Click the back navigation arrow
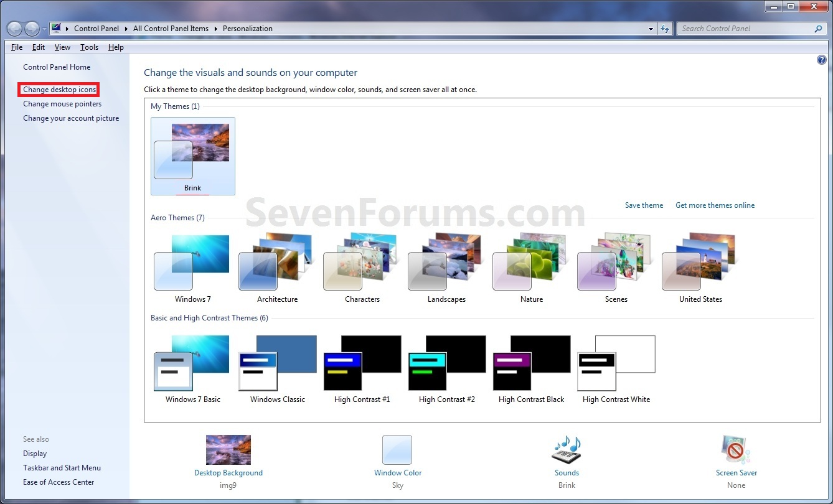The height and width of the screenshot is (504, 833). 14,28
